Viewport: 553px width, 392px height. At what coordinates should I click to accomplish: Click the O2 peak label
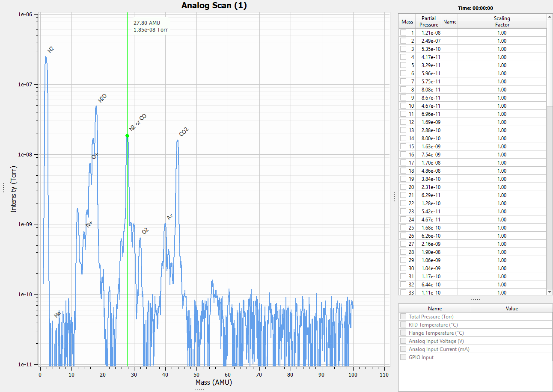coord(145,231)
